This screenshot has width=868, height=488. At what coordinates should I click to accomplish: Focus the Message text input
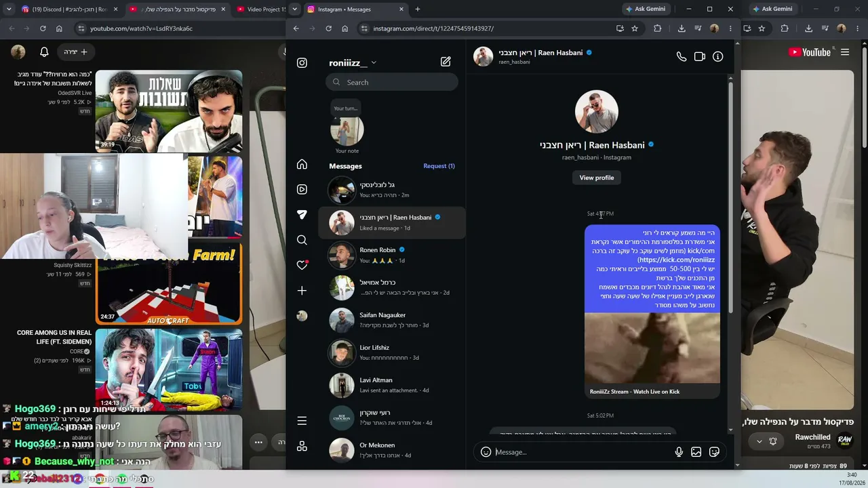(582, 452)
